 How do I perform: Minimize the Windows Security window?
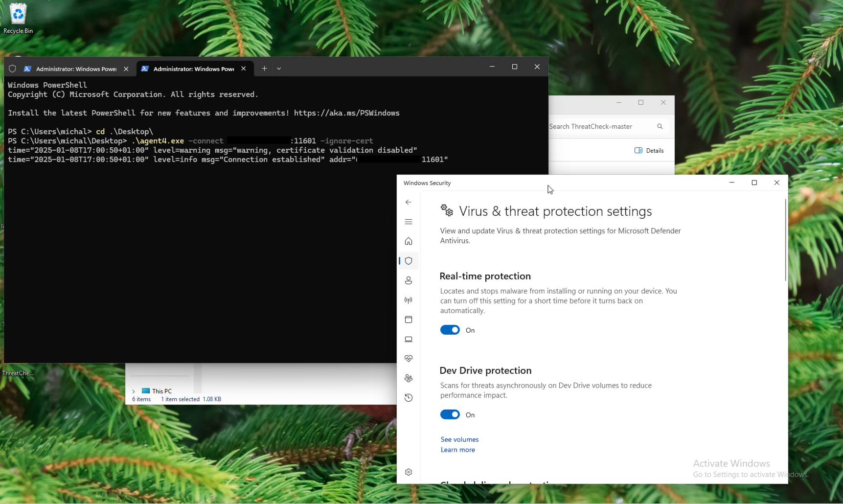tap(732, 183)
